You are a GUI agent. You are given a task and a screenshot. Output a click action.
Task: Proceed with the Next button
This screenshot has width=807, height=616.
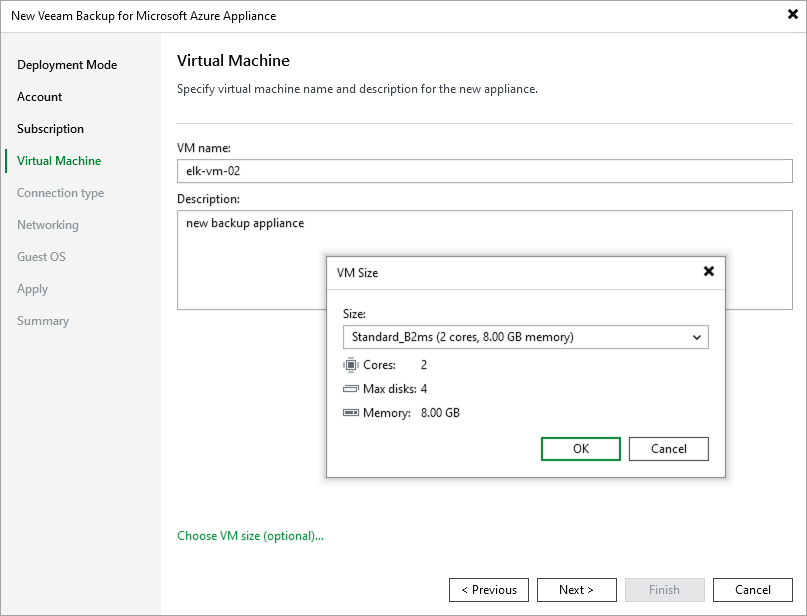click(576, 590)
